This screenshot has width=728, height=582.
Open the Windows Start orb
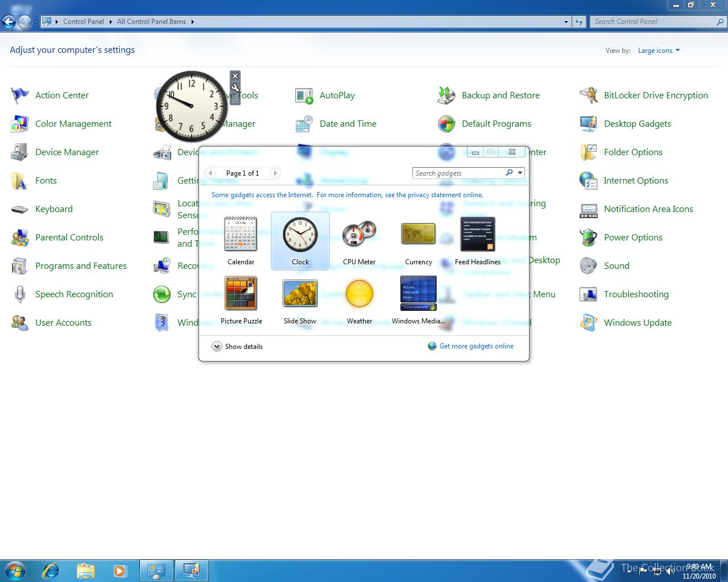[15, 570]
